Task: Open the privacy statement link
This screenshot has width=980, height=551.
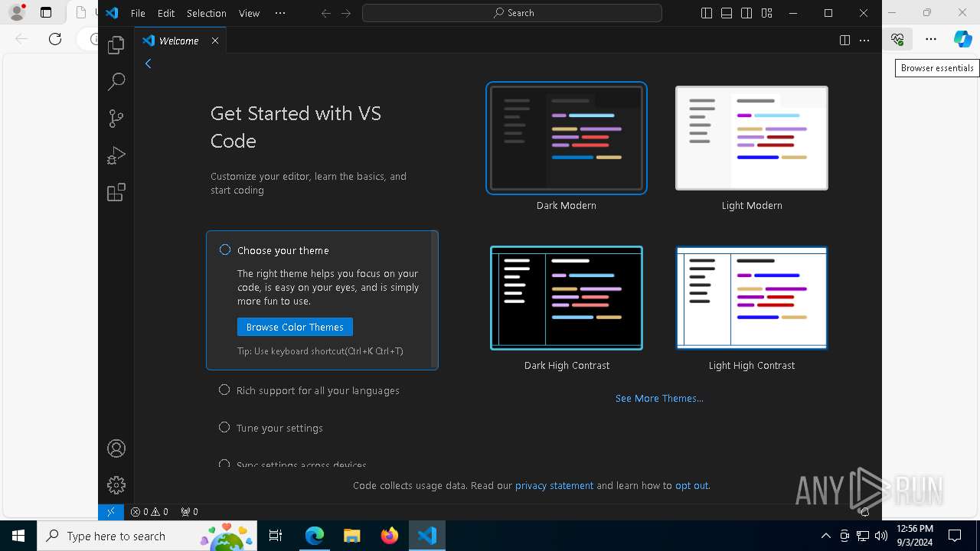Action: (554, 485)
